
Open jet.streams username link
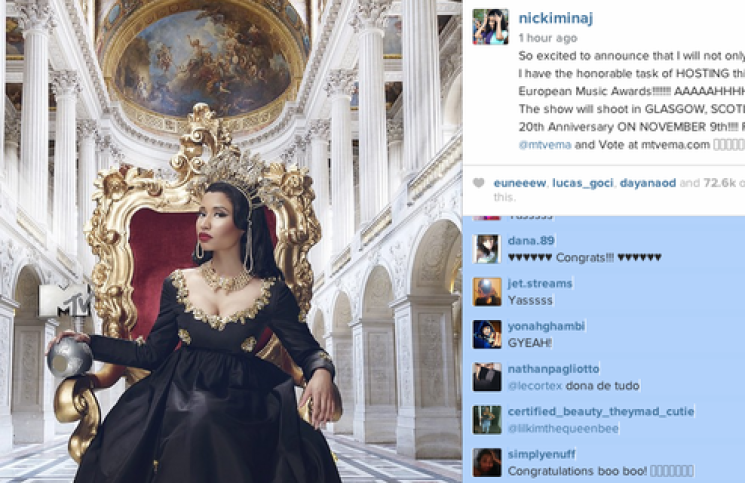point(540,284)
